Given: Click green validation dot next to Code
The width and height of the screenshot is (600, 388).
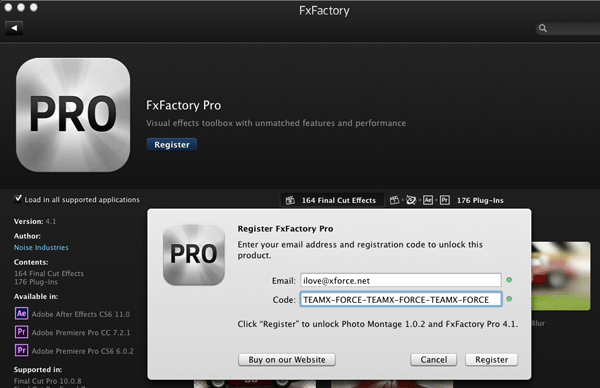Looking at the screenshot, I should tap(509, 299).
